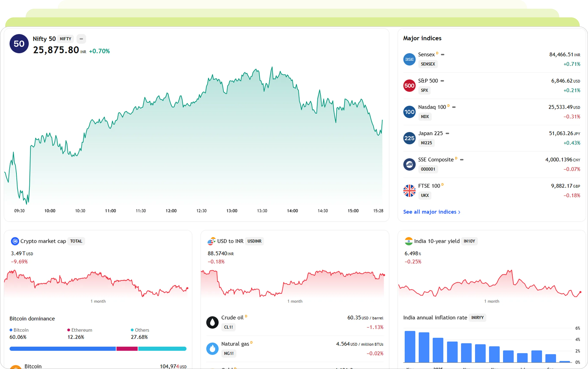Click the FTSE 100 UK flag icon
The width and height of the screenshot is (588, 369).
[409, 191]
